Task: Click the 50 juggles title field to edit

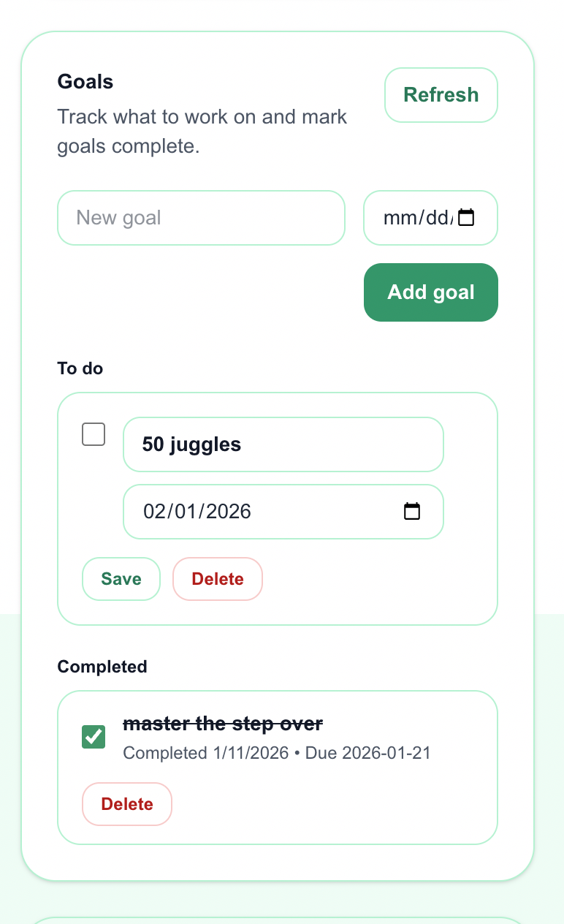Action: tap(283, 444)
